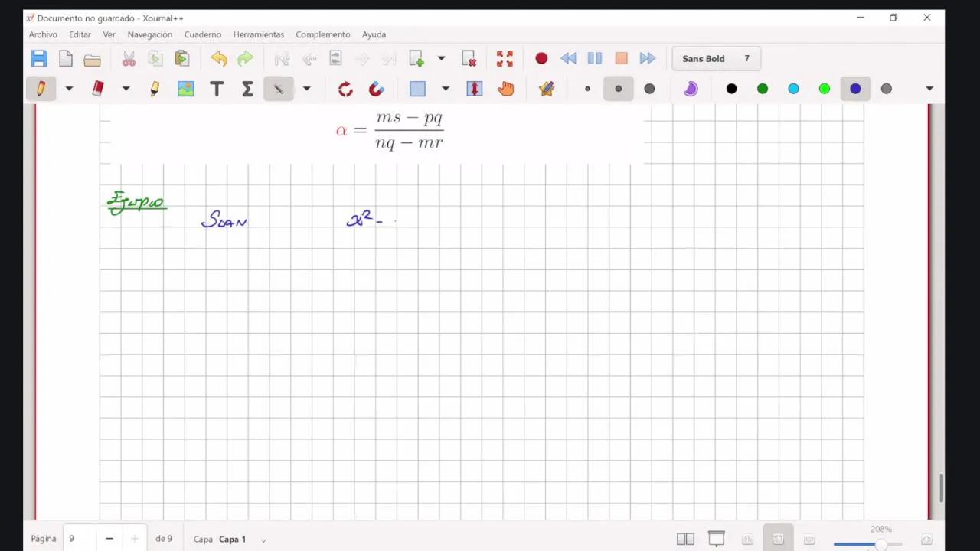Image resolution: width=980 pixels, height=551 pixels.
Task: Open the Herramientas menu
Action: coord(259,34)
